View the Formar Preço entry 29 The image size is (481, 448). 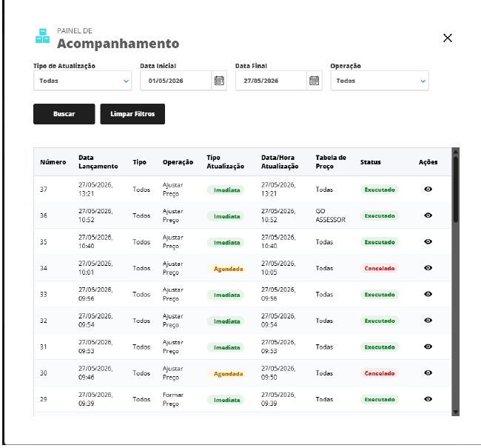tap(428, 399)
